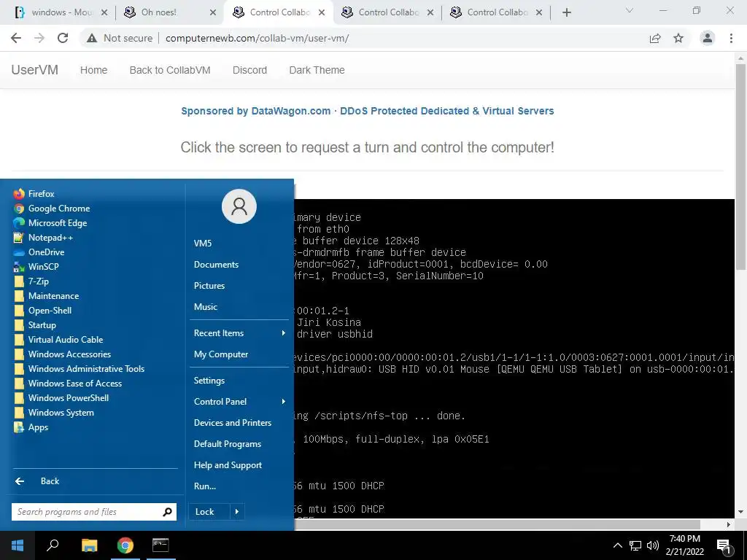
Task: Open the notification center icon
Action: point(724,546)
